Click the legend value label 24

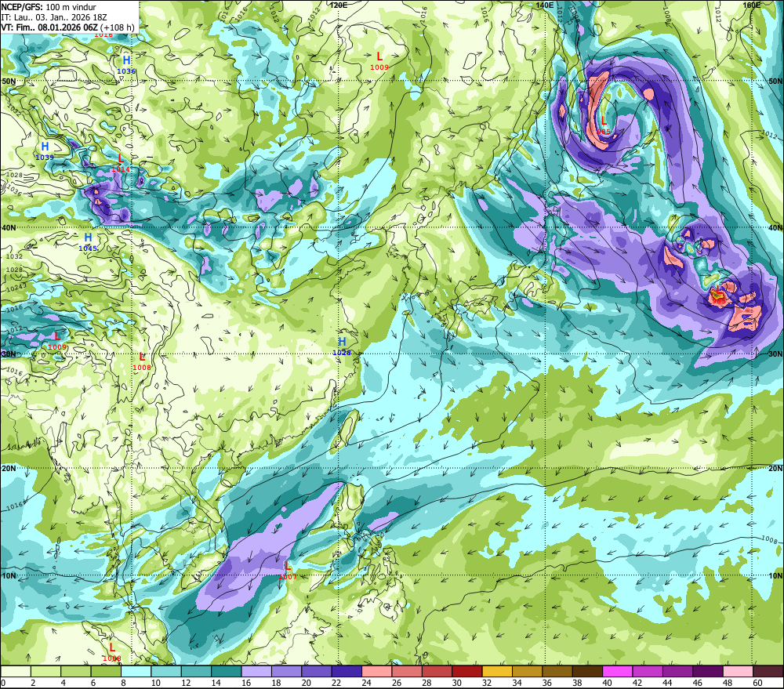(x=366, y=683)
